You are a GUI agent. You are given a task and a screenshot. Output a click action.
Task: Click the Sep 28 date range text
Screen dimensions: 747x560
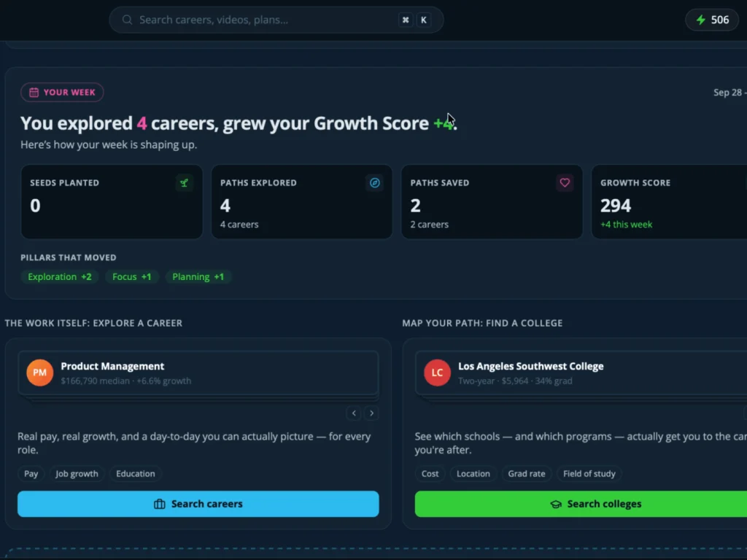[x=729, y=93]
